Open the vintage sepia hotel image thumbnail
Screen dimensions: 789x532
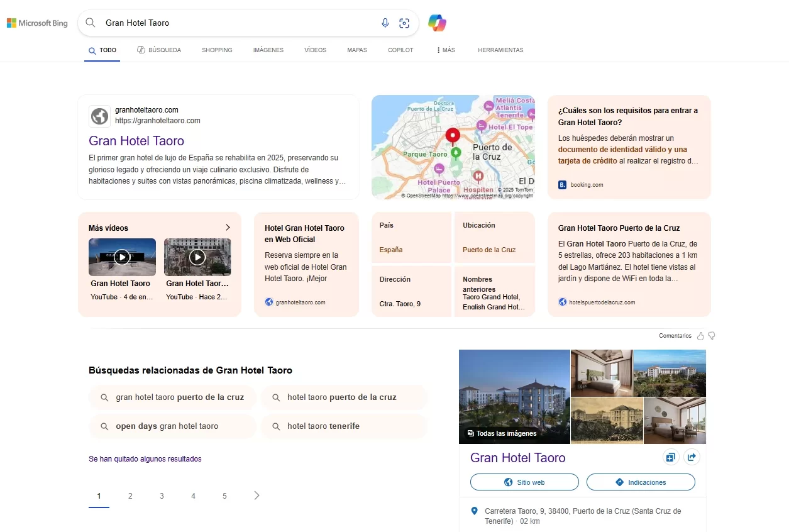pyautogui.click(x=607, y=421)
